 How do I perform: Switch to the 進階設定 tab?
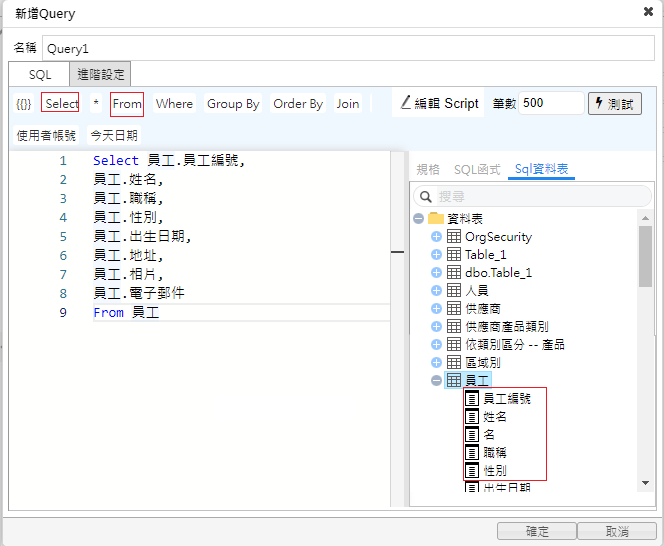100,75
